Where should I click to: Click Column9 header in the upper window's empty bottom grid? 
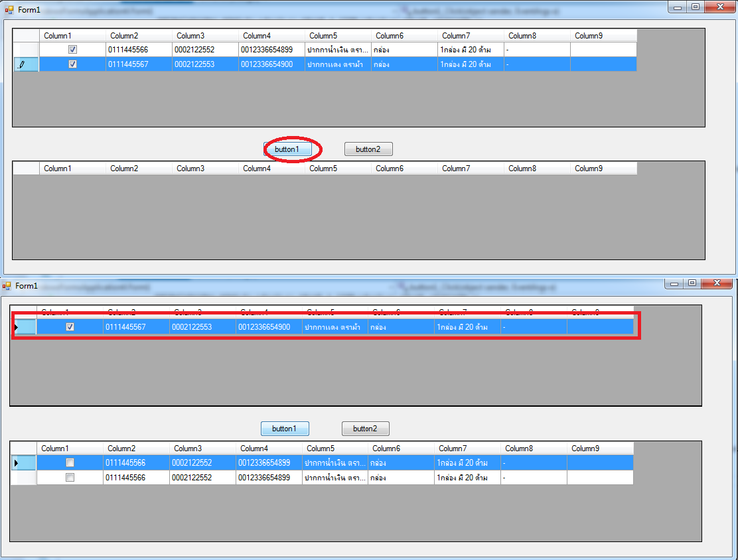coord(603,169)
